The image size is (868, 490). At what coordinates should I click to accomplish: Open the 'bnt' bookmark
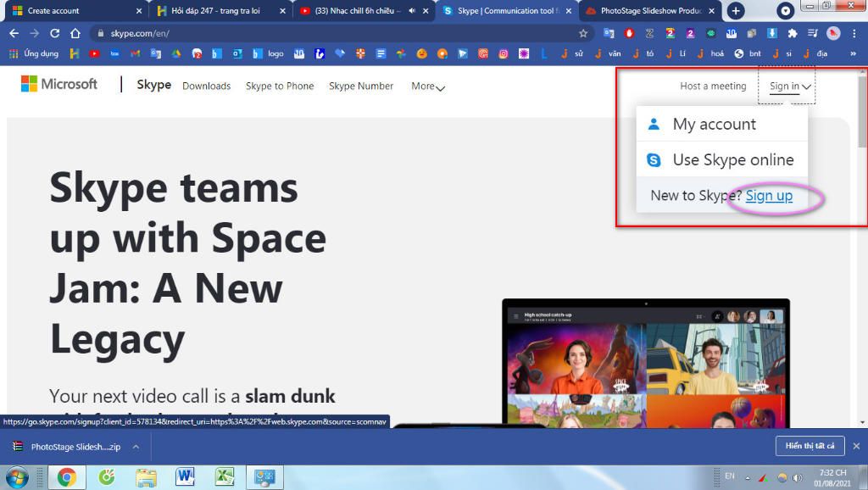[x=748, y=53]
